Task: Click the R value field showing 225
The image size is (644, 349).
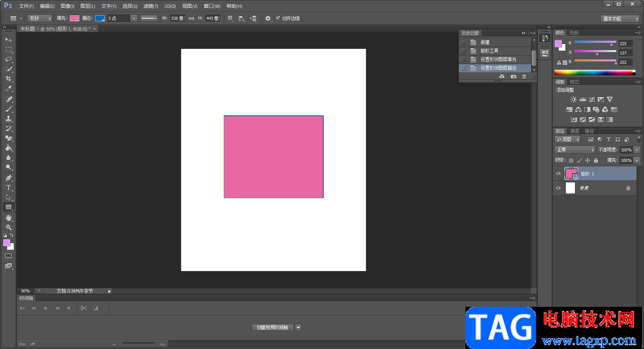Action: coord(625,44)
